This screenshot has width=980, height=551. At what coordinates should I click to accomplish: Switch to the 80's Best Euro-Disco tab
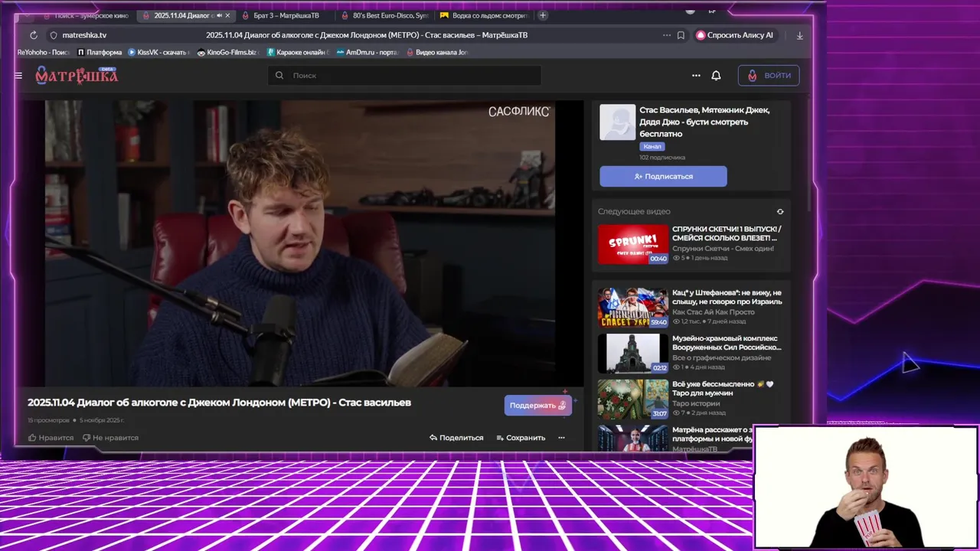point(385,15)
